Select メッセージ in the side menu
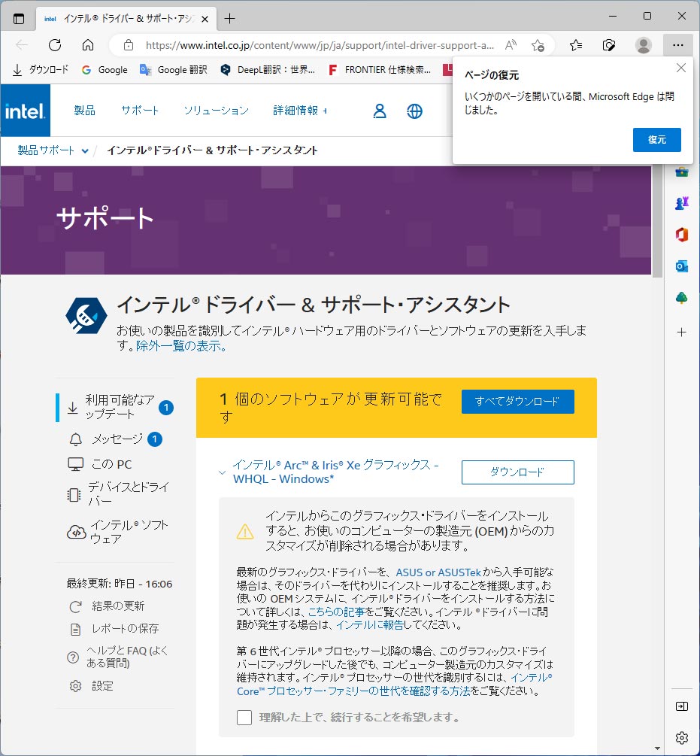 click(x=114, y=439)
